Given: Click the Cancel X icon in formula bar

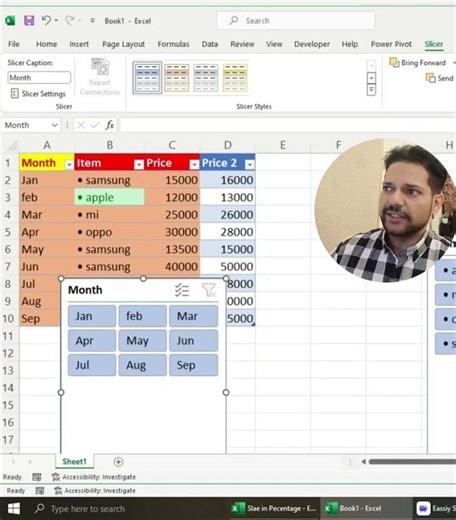Looking at the screenshot, I should [81, 125].
